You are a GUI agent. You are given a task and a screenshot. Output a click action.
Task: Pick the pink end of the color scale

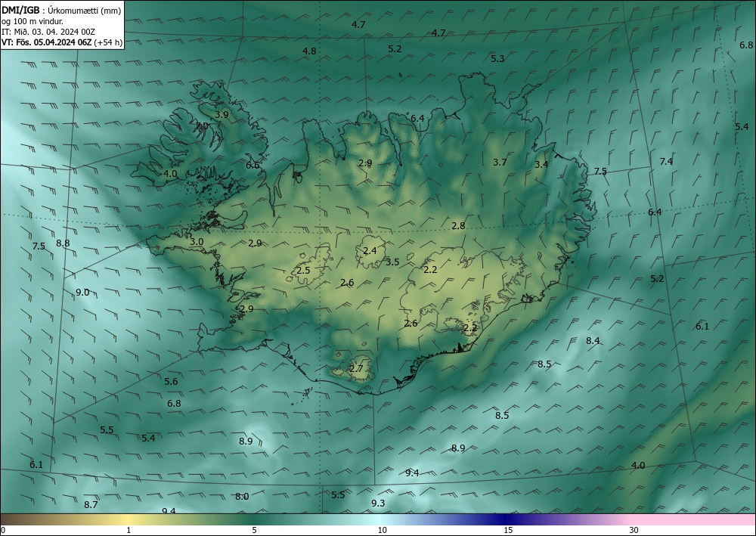coord(694,519)
